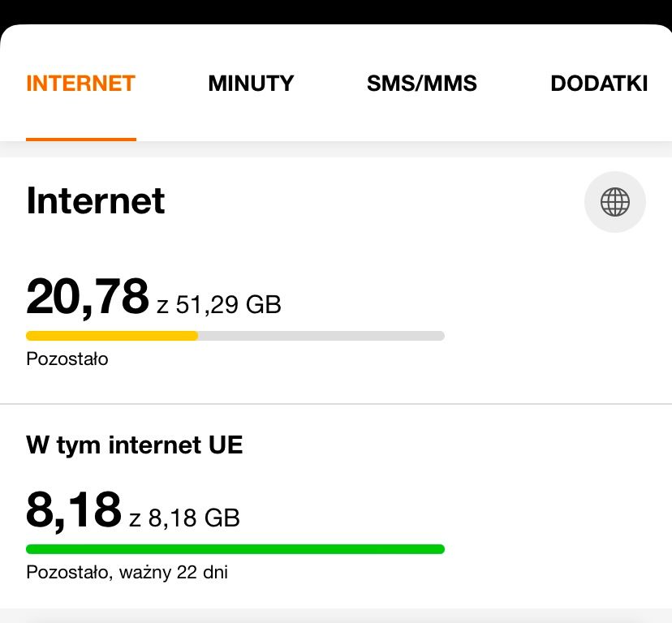Click the "z 8,18 GB" EU total text
The height and width of the screenshot is (623, 672).
(185, 518)
